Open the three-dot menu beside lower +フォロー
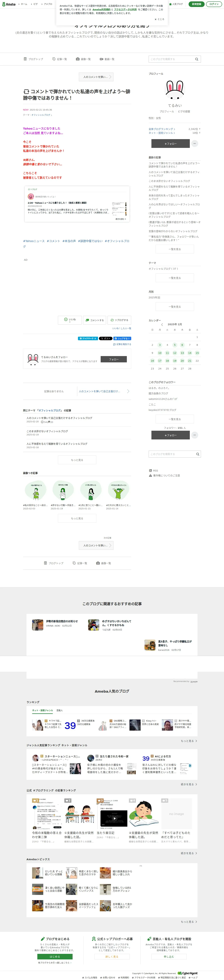224x980 pixels. point(194,435)
